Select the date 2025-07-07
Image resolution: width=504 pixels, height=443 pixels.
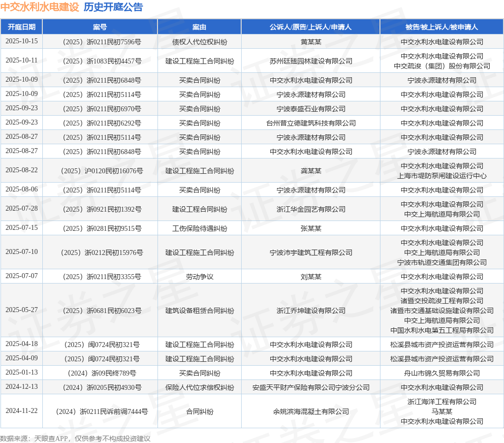coord(22,276)
